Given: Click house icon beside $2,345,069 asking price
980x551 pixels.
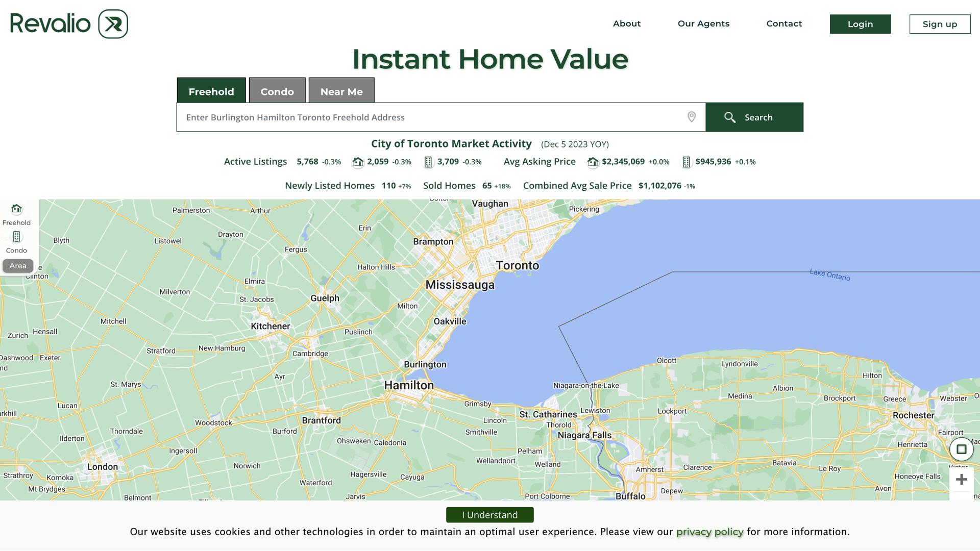Looking at the screenshot, I should click(593, 162).
